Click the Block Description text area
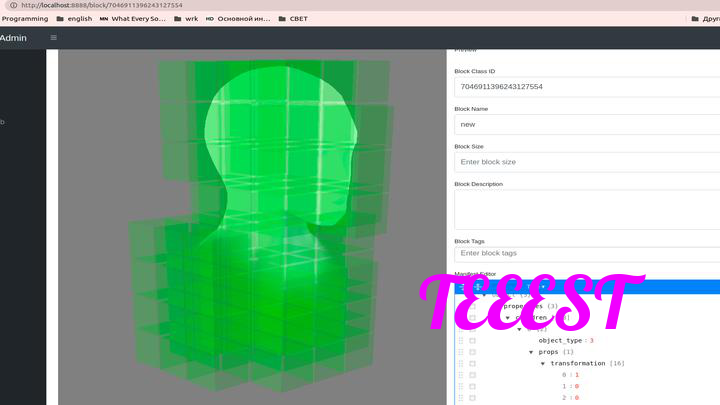Viewport: 720px width, 405px height. coord(587,209)
